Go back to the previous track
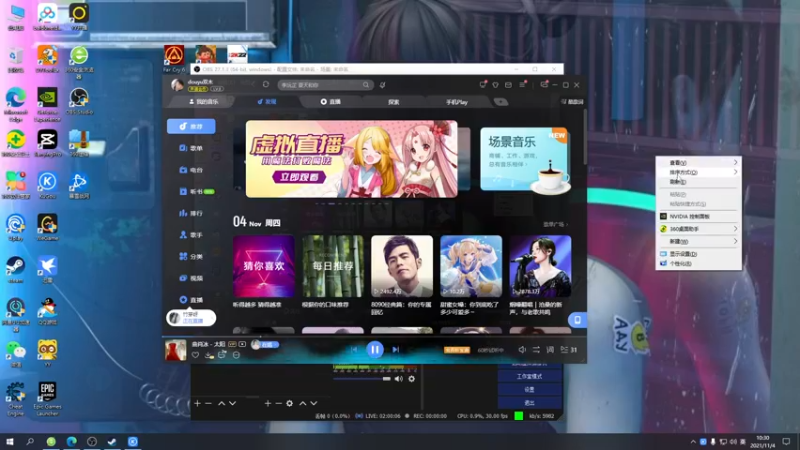Viewport: 800px width, 450px height. tap(354, 349)
